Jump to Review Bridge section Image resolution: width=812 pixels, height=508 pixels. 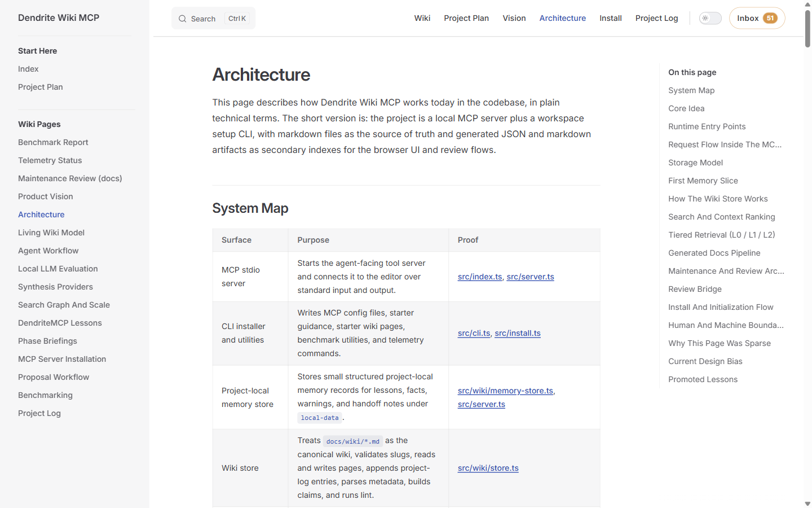point(695,289)
